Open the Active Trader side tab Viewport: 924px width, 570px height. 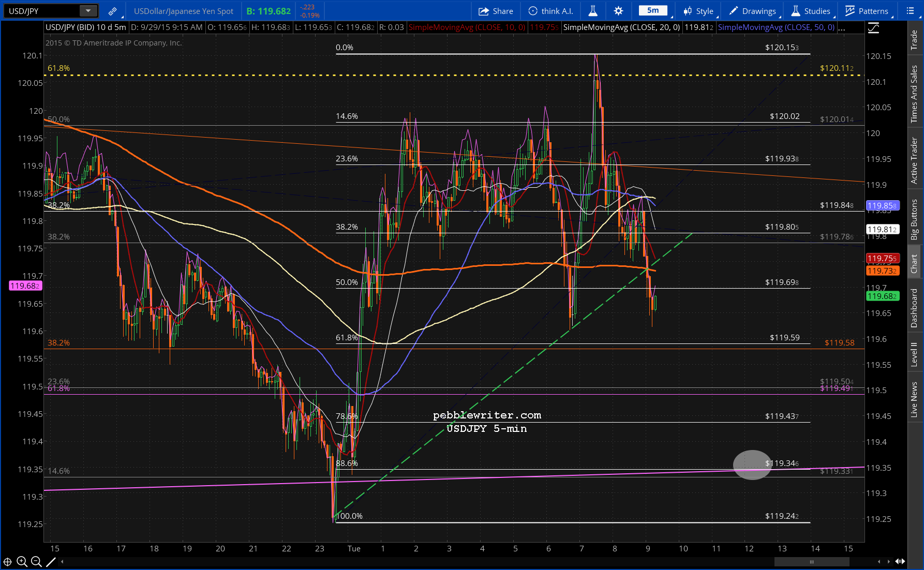pos(914,160)
